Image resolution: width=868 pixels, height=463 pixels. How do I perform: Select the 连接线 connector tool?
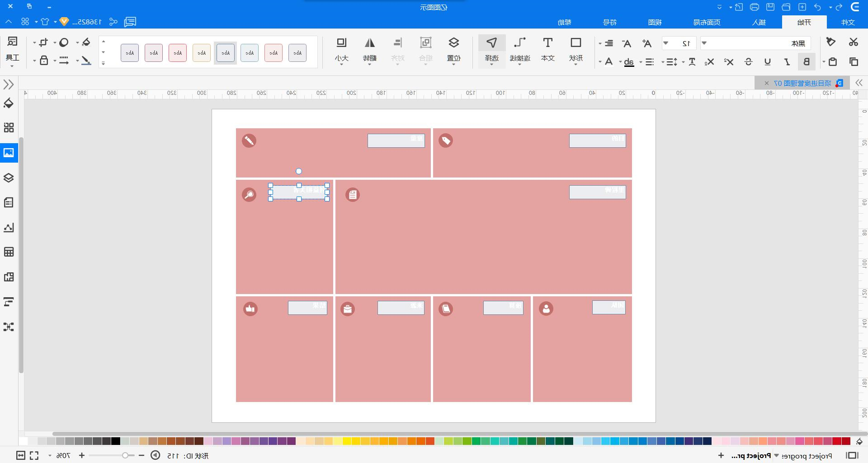point(520,50)
